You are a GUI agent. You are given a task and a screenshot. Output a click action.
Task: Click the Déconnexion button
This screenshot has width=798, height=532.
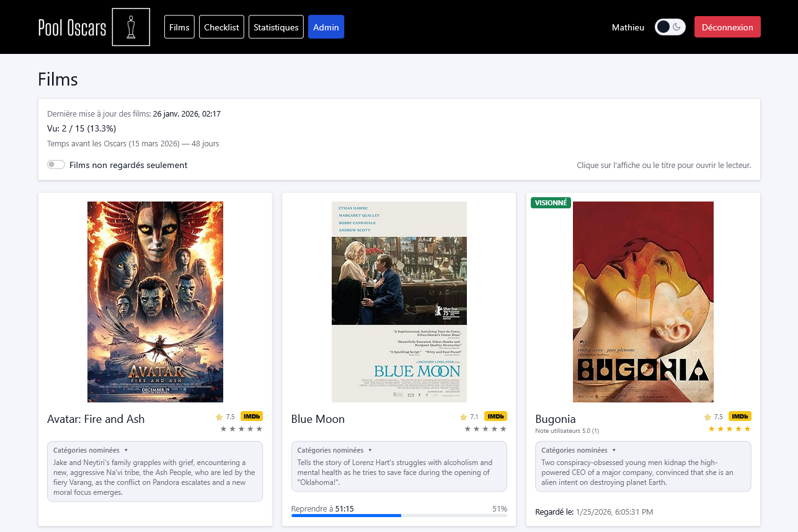727,27
